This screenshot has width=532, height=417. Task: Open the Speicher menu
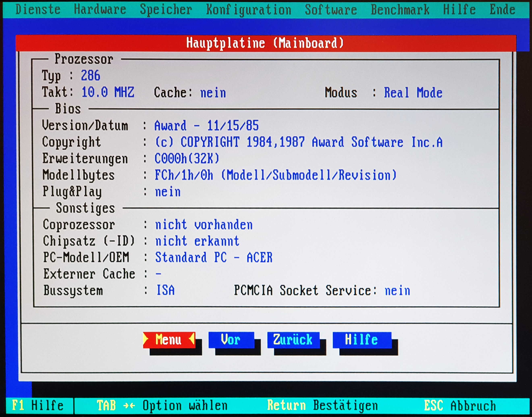point(166,10)
